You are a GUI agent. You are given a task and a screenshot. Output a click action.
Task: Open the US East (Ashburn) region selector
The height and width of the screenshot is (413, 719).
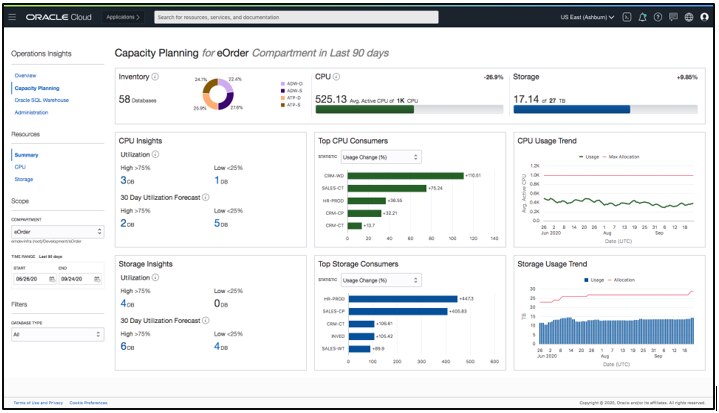coord(589,17)
